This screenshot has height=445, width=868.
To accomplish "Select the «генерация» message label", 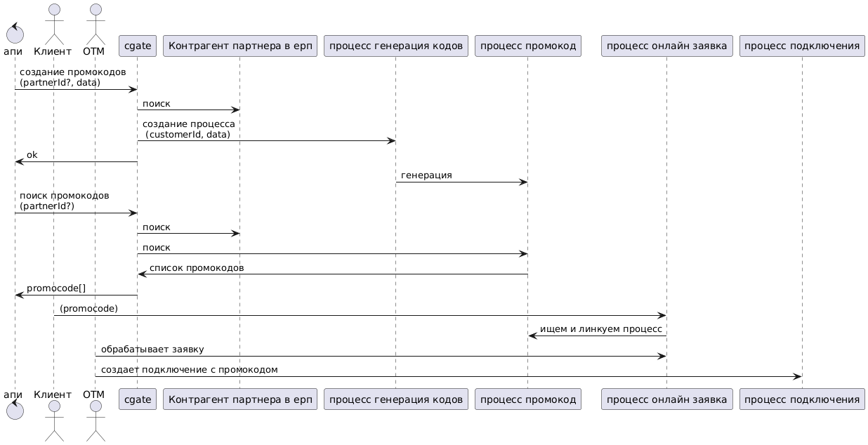I will point(426,175).
